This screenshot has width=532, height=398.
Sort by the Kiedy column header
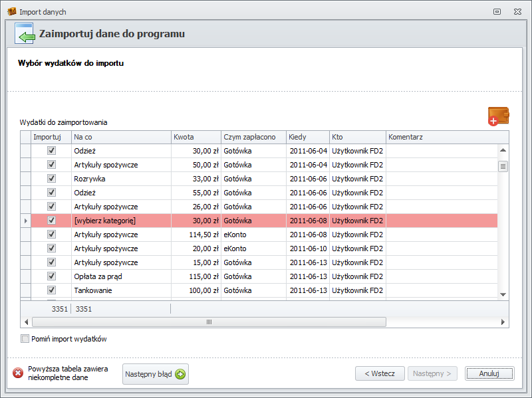[307, 138]
